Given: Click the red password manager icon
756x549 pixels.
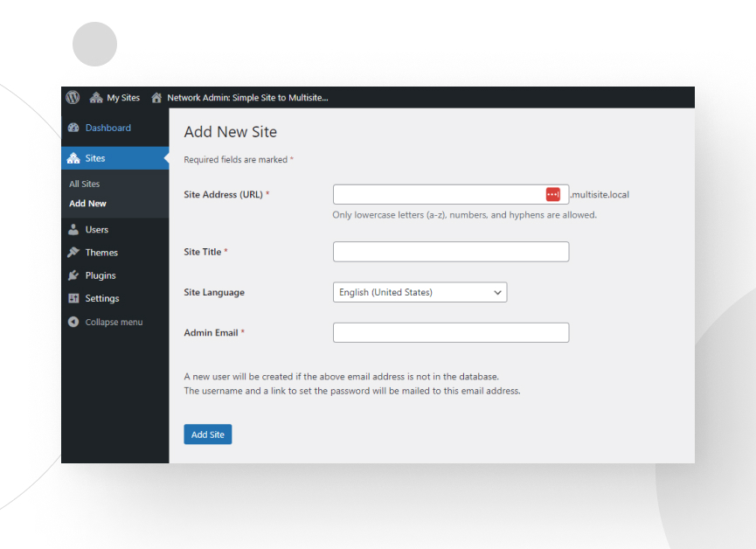Looking at the screenshot, I should [x=553, y=194].
